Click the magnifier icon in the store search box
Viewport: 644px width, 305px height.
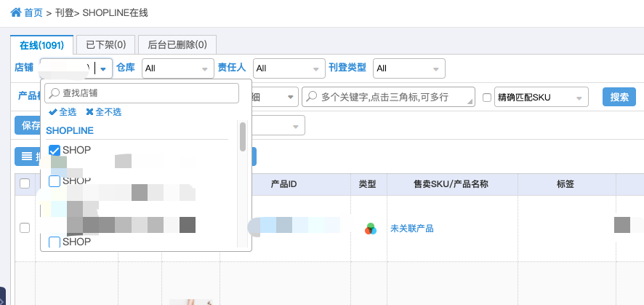click(55, 93)
